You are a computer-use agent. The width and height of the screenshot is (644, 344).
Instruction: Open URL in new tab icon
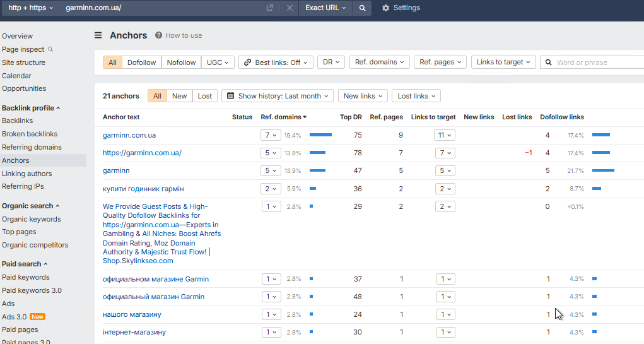(270, 8)
